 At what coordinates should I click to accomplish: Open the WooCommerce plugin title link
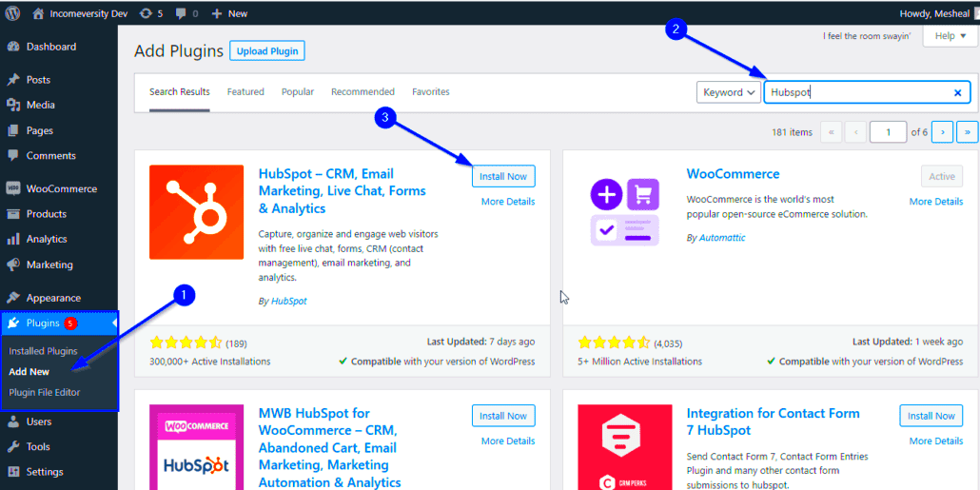(x=734, y=174)
